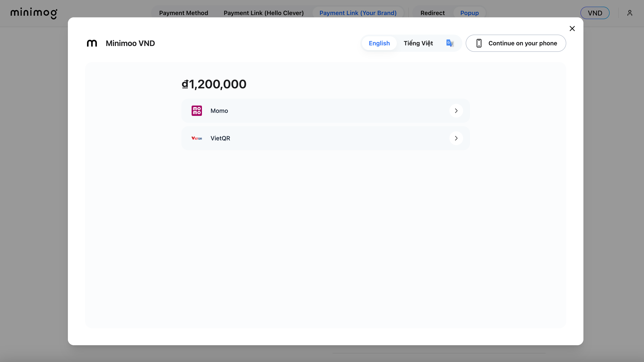The height and width of the screenshot is (362, 644).
Task: Click the phone icon in Continue button
Action: click(479, 43)
